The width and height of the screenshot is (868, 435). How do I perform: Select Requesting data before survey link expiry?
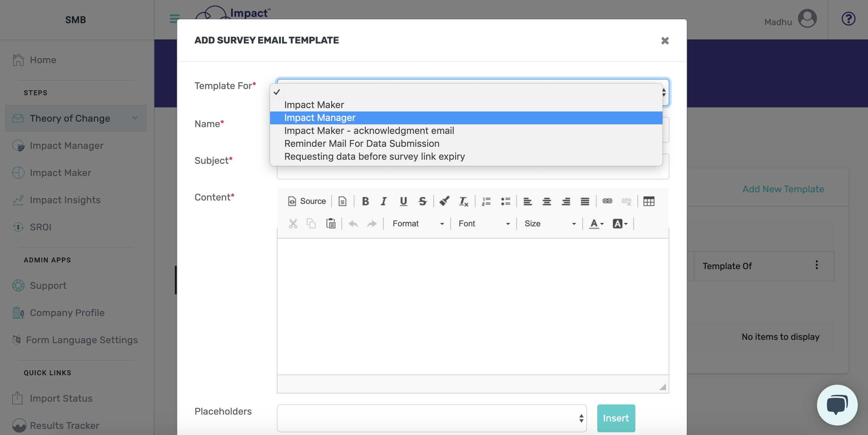tap(466, 156)
